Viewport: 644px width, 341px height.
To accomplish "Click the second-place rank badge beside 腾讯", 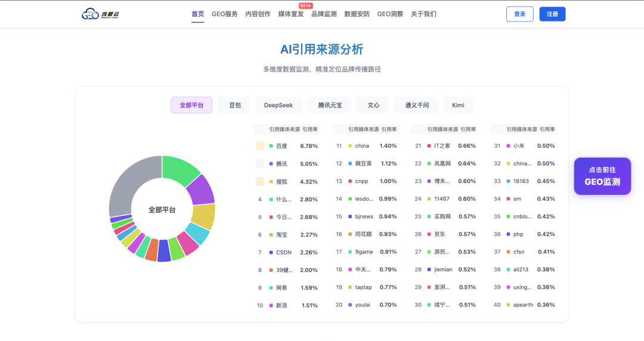I will [x=260, y=164].
